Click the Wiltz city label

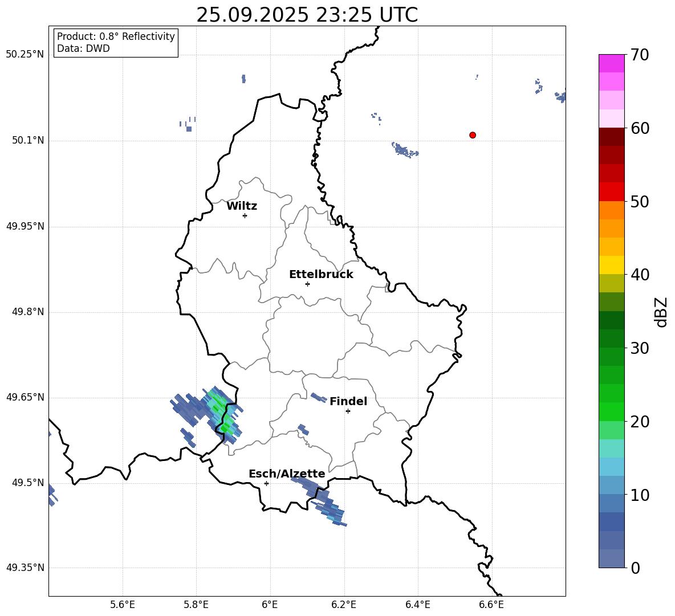click(x=242, y=206)
